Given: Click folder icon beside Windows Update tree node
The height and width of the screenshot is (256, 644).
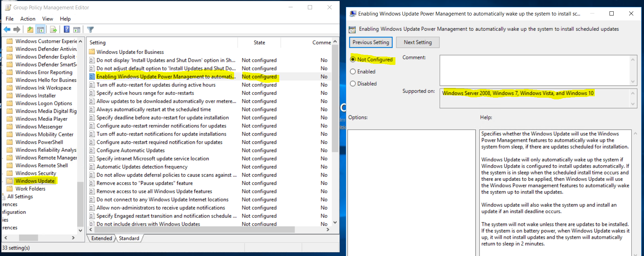Looking at the screenshot, I should click(10, 181).
